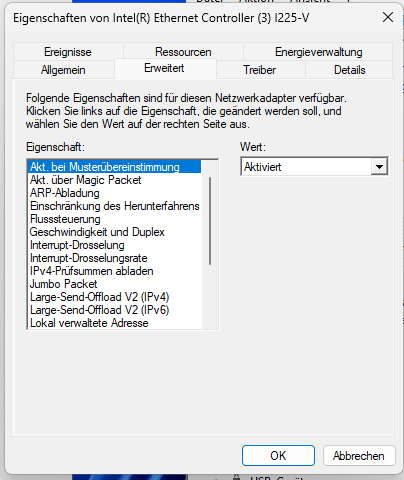
Task: Select Flusssteuerung in the list
Action: (x=115, y=219)
